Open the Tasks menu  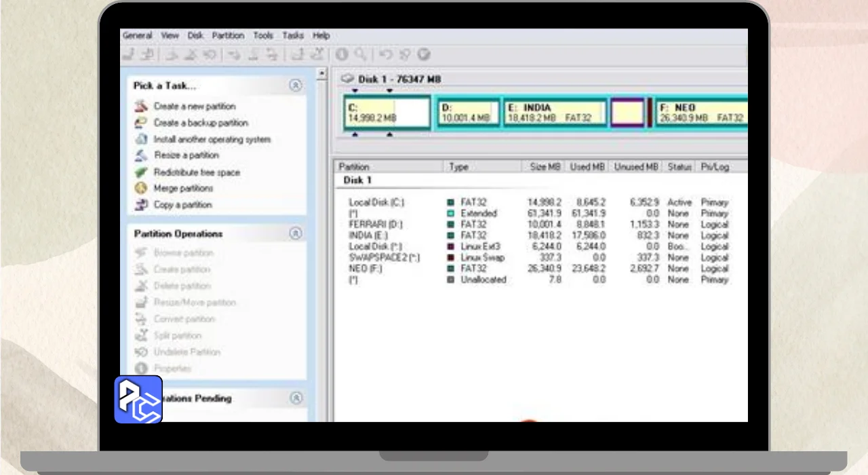(293, 35)
